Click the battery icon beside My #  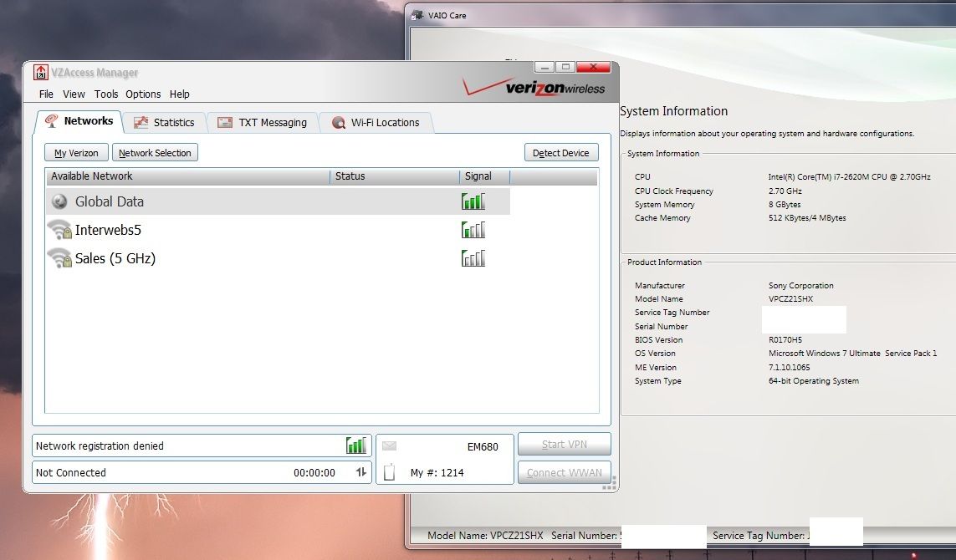click(x=389, y=471)
